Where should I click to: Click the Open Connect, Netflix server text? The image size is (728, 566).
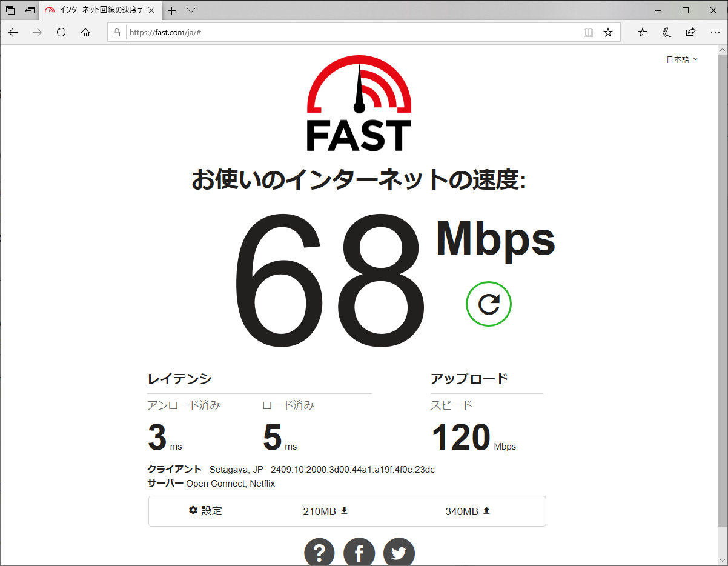pyautogui.click(x=231, y=484)
